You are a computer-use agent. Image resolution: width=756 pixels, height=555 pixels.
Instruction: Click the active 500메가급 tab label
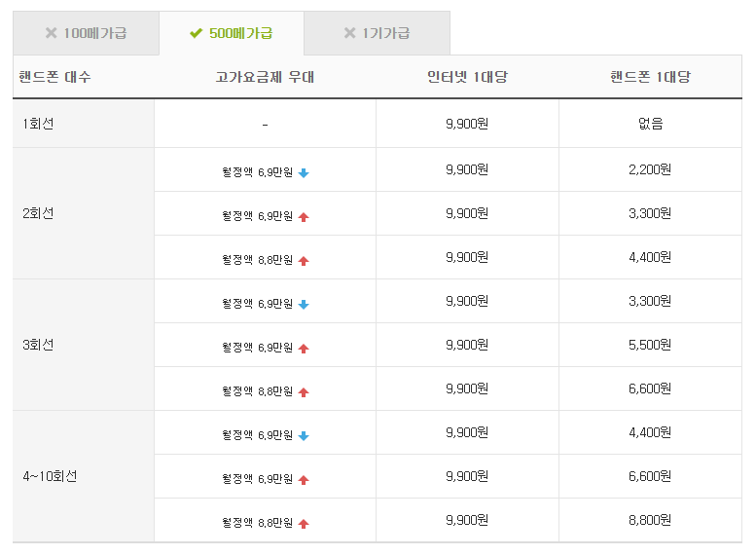click(240, 33)
